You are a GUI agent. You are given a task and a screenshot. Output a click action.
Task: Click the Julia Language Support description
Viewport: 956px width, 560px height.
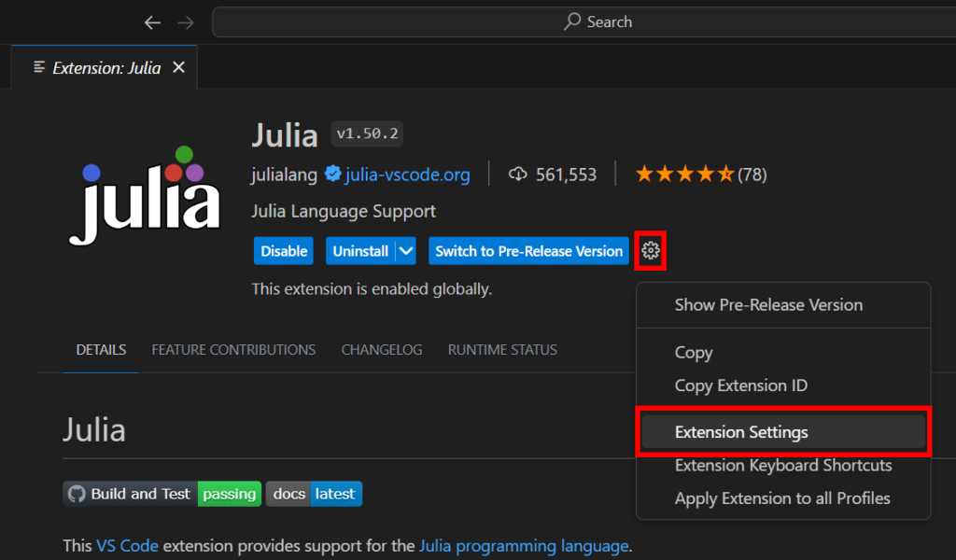(x=344, y=212)
